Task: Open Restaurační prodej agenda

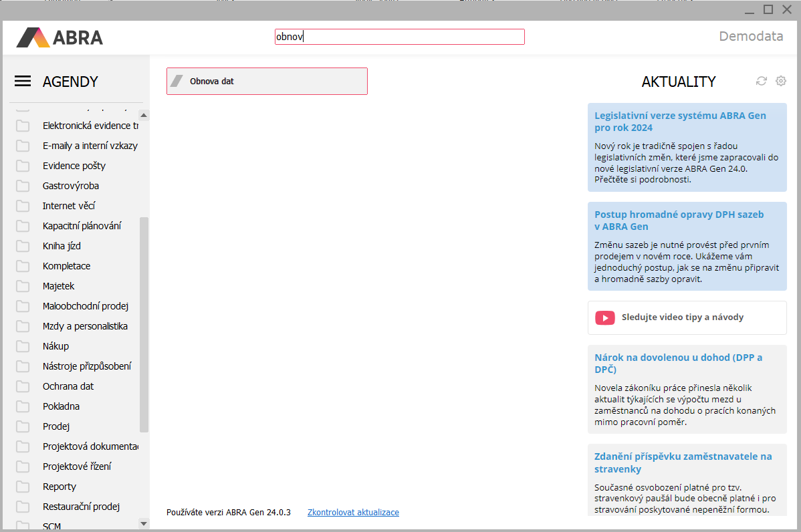Action: (81, 507)
